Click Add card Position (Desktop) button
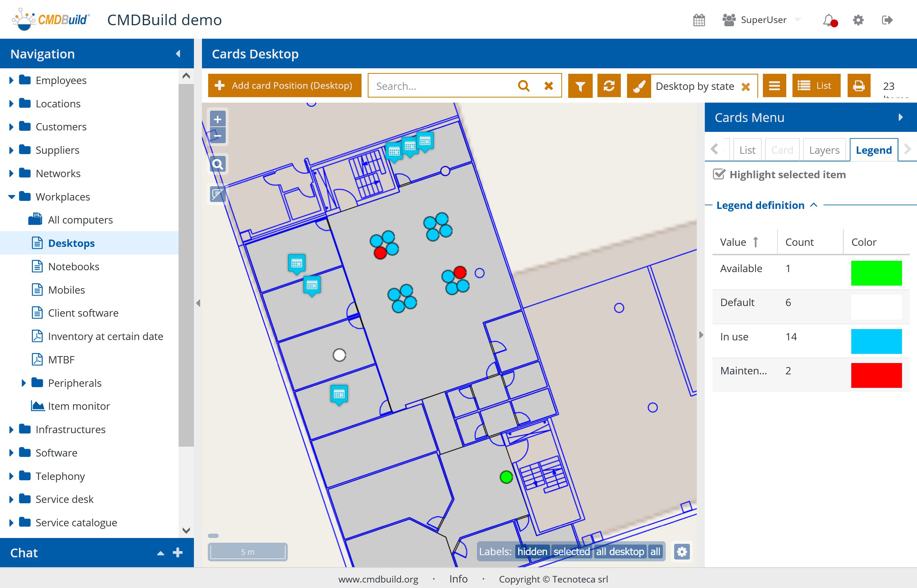917x588 pixels. coord(284,86)
